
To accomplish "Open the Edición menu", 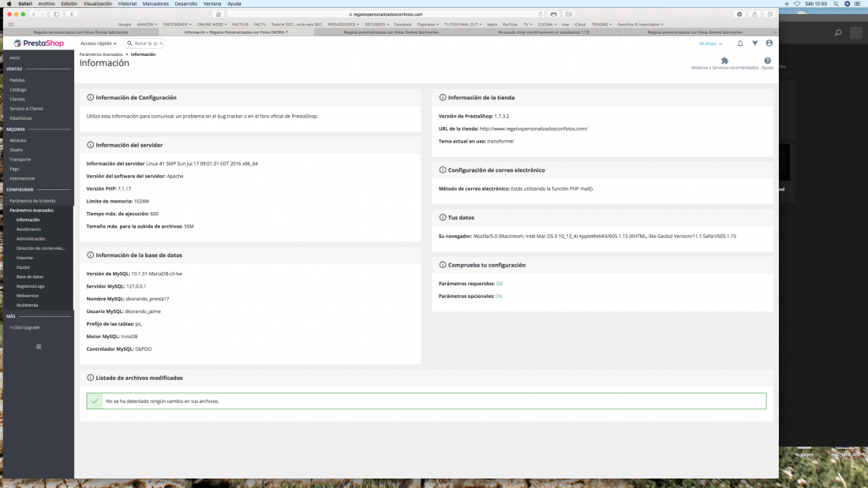I will [69, 3].
